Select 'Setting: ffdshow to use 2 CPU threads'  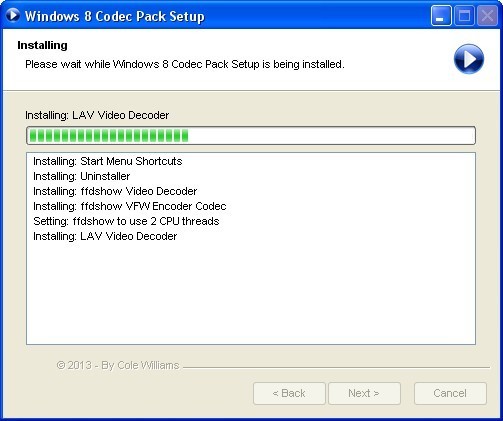(x=126, y=221)
